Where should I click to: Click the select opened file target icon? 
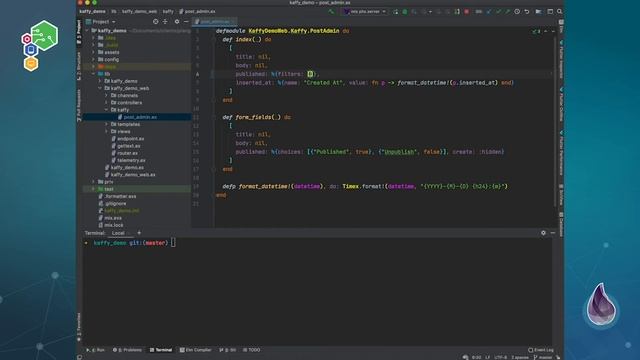[156, 22]
